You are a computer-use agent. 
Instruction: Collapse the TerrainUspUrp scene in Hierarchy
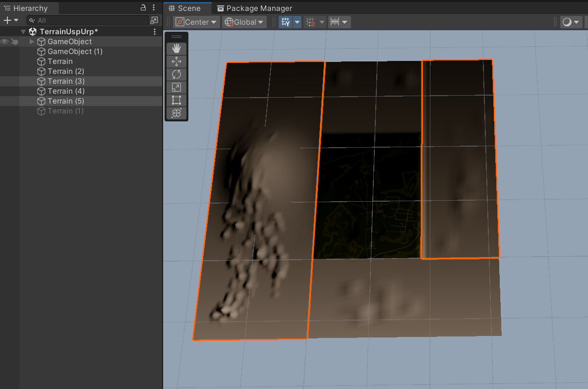point(23,31)
